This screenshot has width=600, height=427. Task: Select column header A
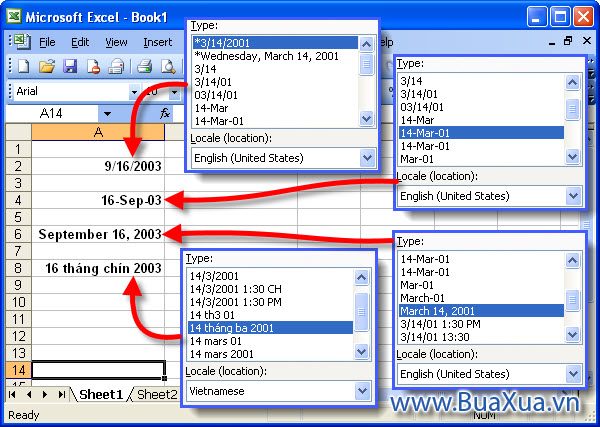[98, 132]
